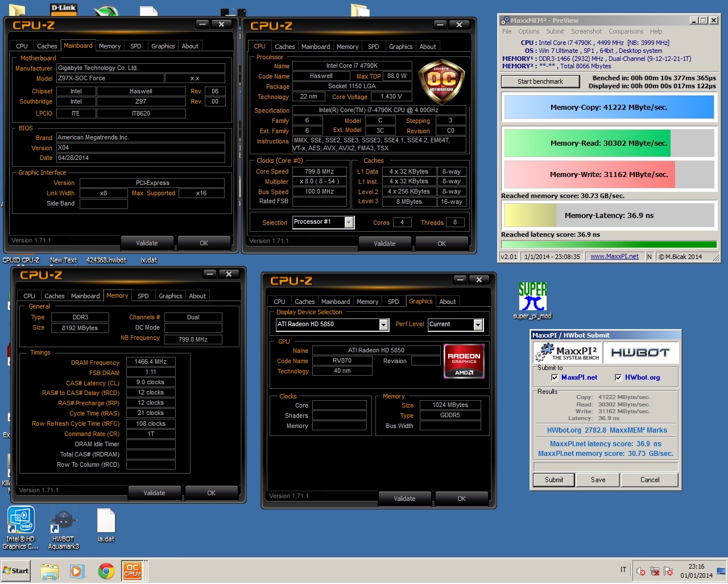Click Save in MaxxPI / HWbot dialog
The image size is (728, 584).
598,480
